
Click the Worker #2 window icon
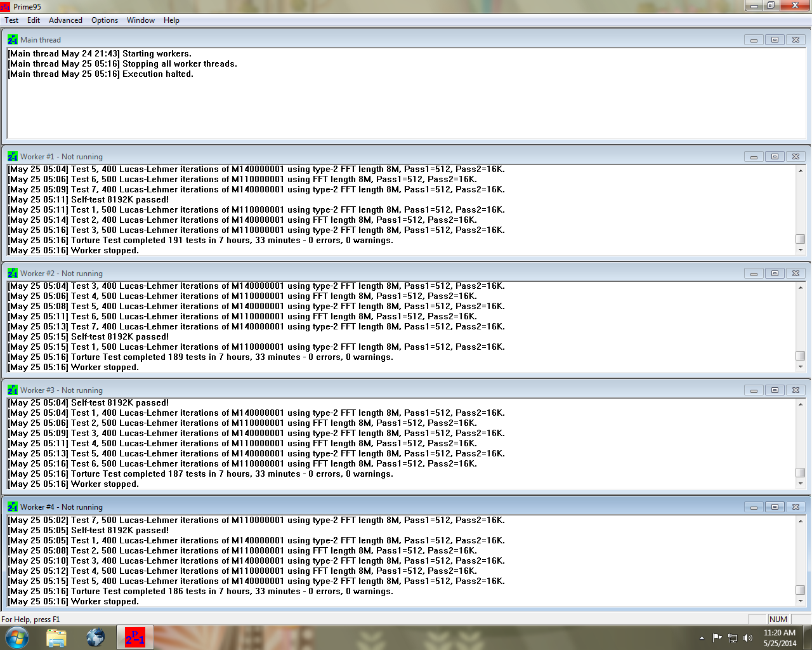click(x=13, y=273)
